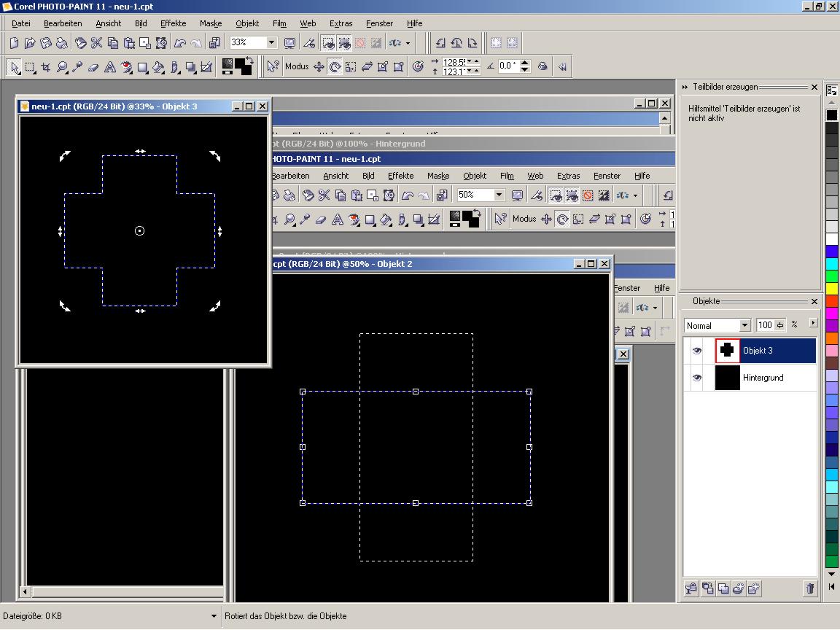
Task: Open the 33% zoom level dropdown
Action: (271, 43)
